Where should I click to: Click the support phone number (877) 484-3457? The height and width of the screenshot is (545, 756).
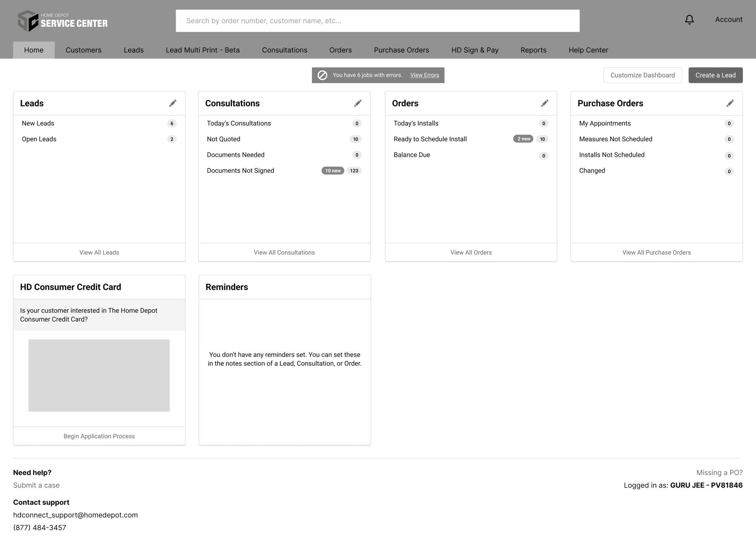[x=40, y=528]
